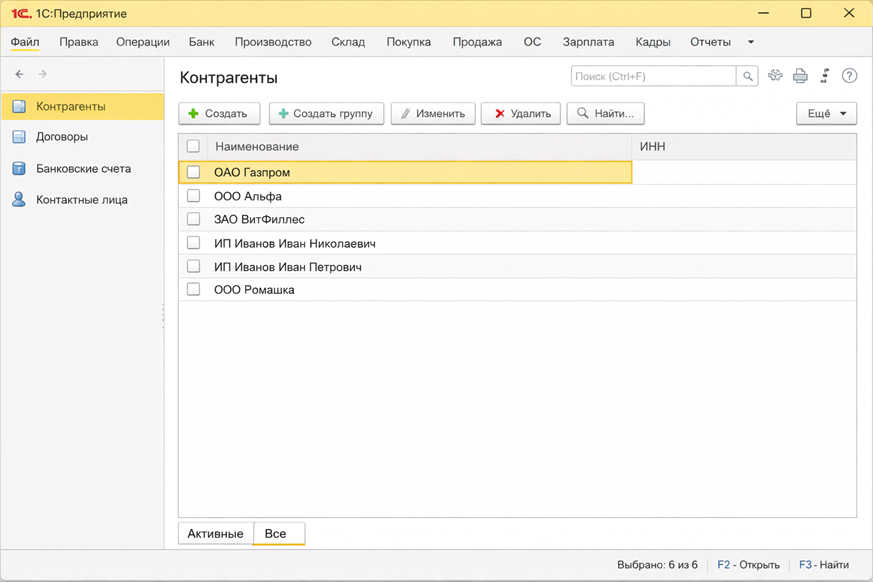Viewport: 873px width, 582px height.
Task: Click the forward navigation arrow
Action: click(x=43, y=74)
